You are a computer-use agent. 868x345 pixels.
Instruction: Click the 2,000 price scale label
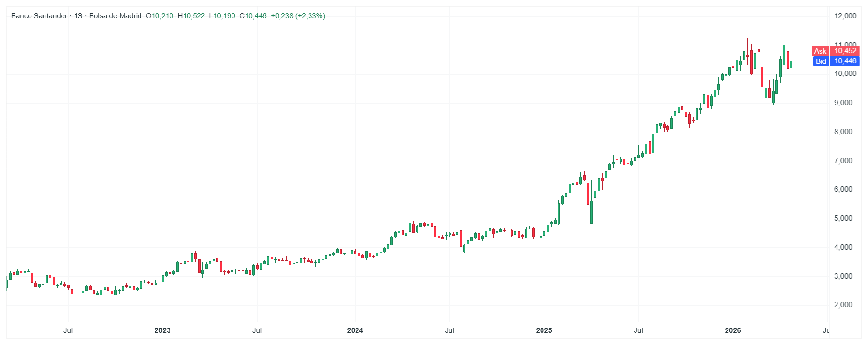coord(843,305)
